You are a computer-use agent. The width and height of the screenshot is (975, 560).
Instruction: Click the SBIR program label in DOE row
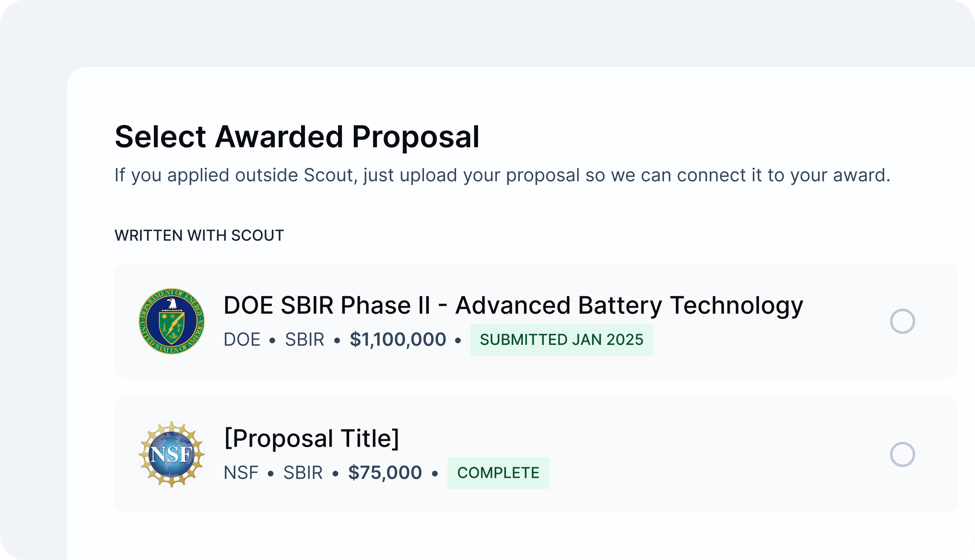(x=305, y=340)
